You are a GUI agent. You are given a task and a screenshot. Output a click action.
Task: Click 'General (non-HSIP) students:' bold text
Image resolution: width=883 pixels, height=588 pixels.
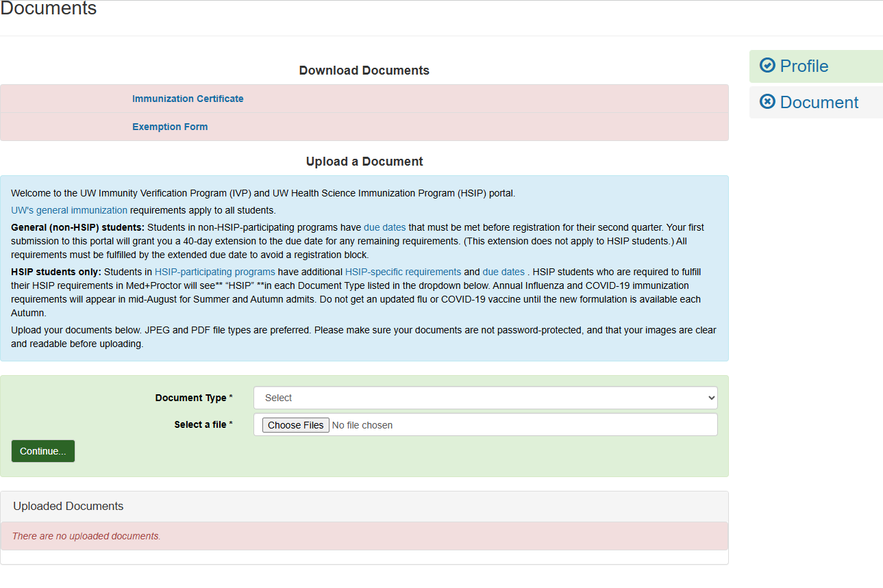78,227
